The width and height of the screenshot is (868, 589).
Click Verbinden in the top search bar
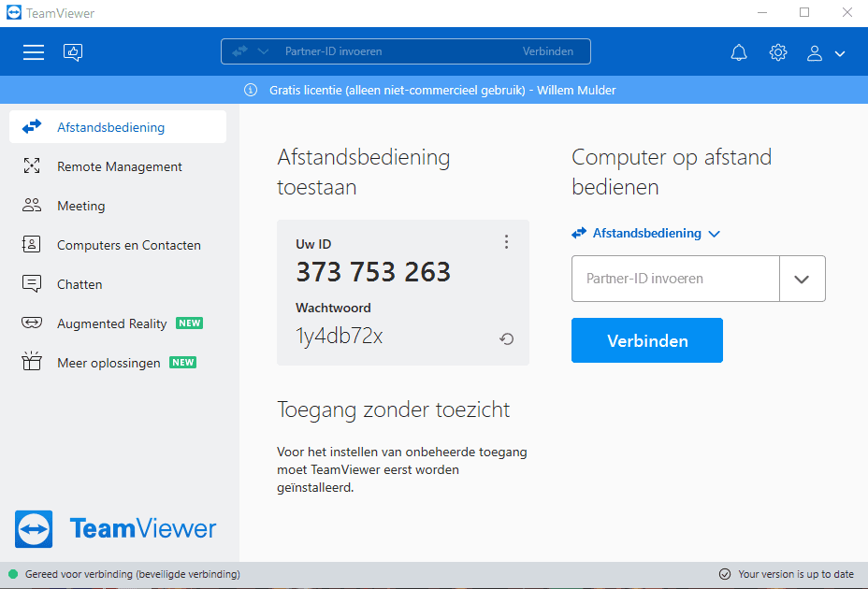click(548, 51)
